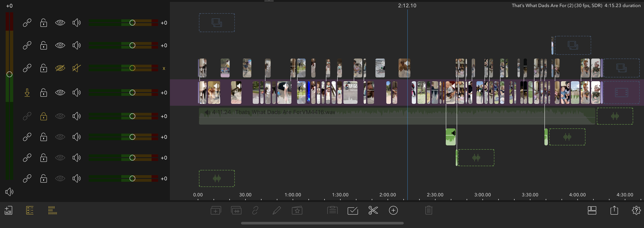This screenshot has height=228, width=644.
Task: Select the empty video placeholder on the first track
Action: (x=217, y=23)
